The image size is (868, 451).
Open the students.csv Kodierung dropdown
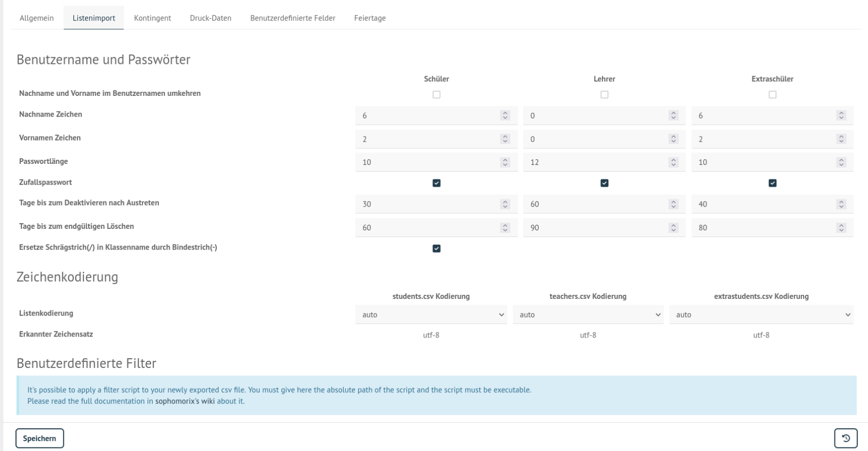pos(431,314)
